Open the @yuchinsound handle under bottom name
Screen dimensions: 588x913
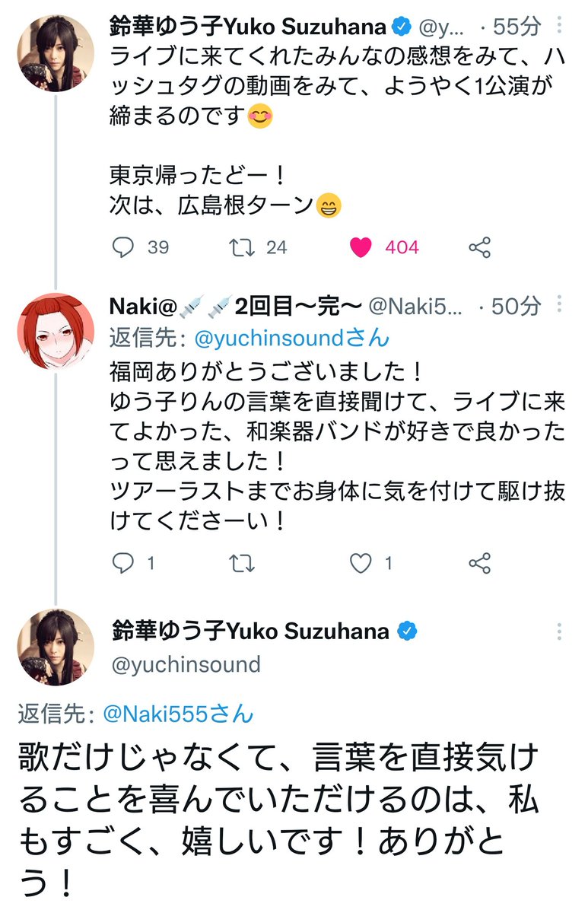click(186, 664)
